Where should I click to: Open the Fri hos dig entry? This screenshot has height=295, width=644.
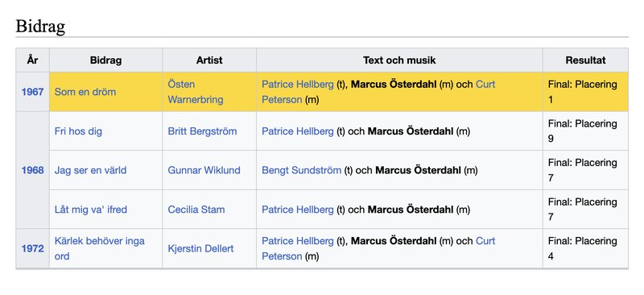coord(78,131)
